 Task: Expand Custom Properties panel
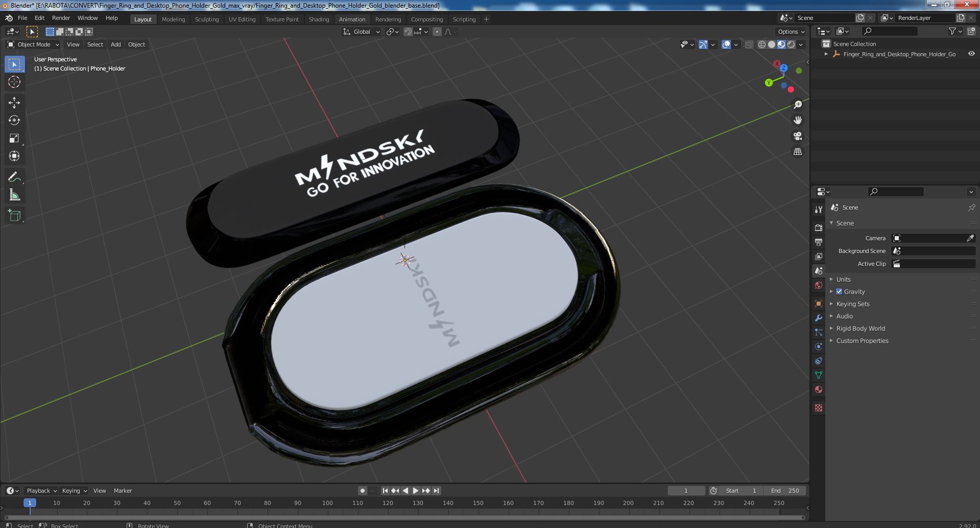pos(862,340)
